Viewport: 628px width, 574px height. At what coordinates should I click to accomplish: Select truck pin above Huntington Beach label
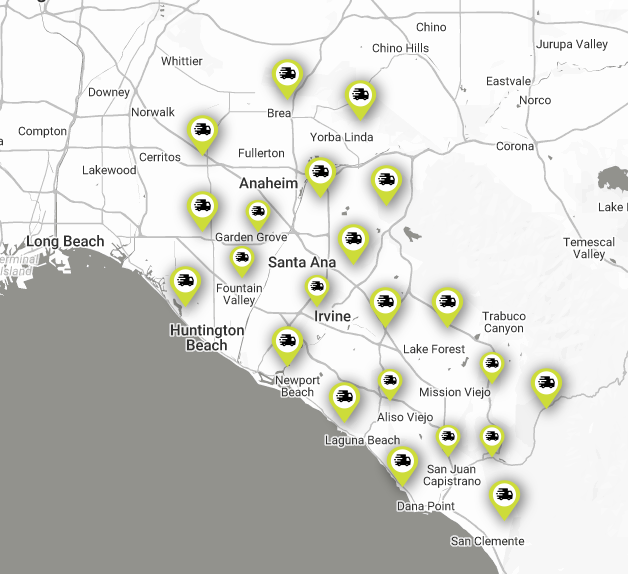click(184, 282)
